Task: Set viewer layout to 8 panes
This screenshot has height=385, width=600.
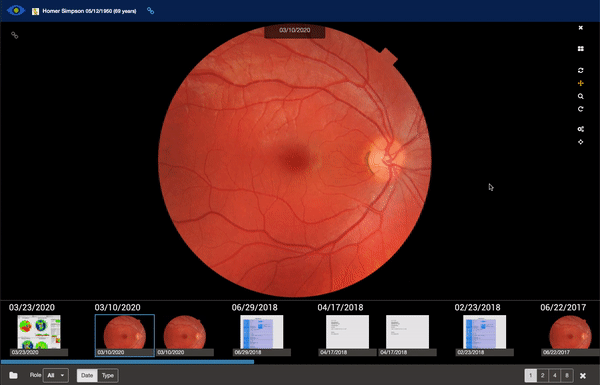Action: (567, 375)
